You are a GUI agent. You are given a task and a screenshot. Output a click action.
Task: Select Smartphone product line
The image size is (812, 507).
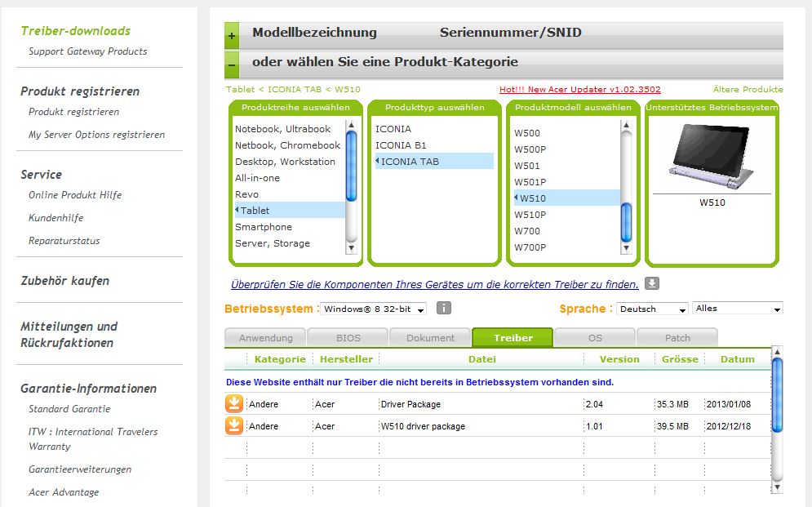(x=264, y=227)
